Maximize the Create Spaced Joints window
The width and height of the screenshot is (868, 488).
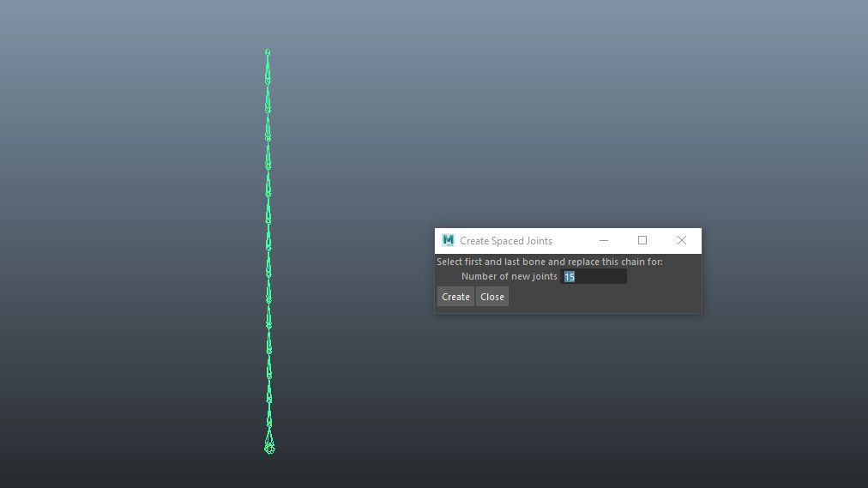[x=642, y=240]
